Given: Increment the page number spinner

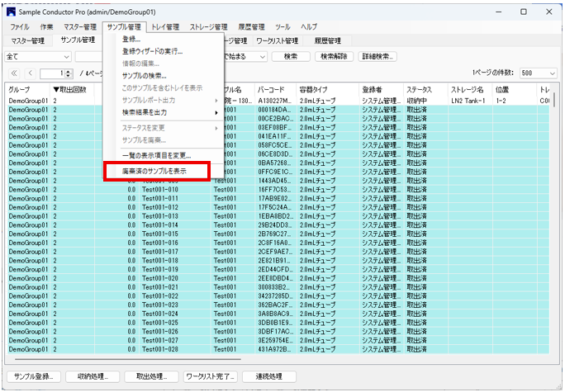Looking at the screenshot, I should [x=69, y=71].
